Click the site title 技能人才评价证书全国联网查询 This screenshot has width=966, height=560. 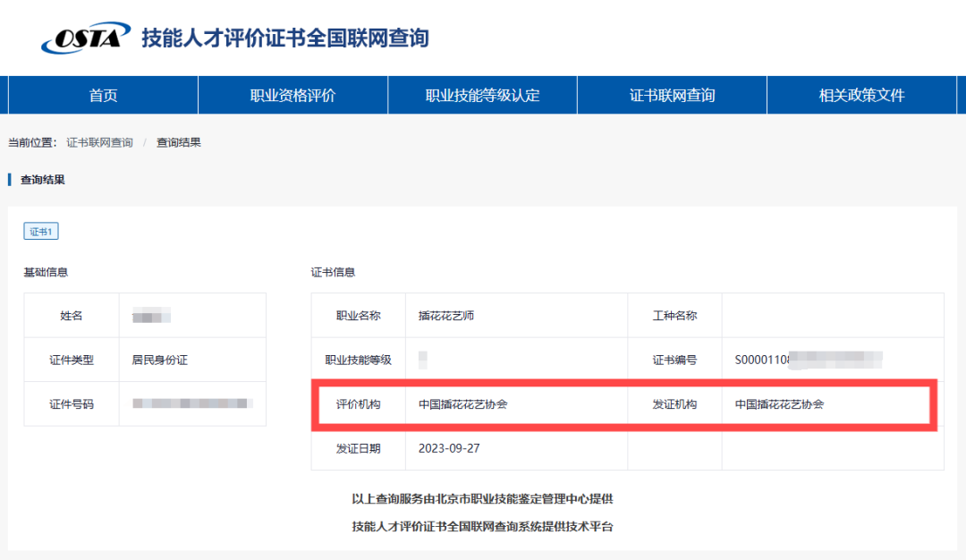[284, 38]
